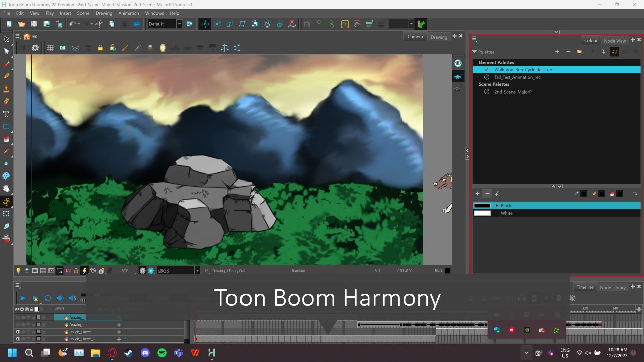644x362 pixels.
Task: Open the Camera view hamburger menu
Action: (x=17, y=36)
